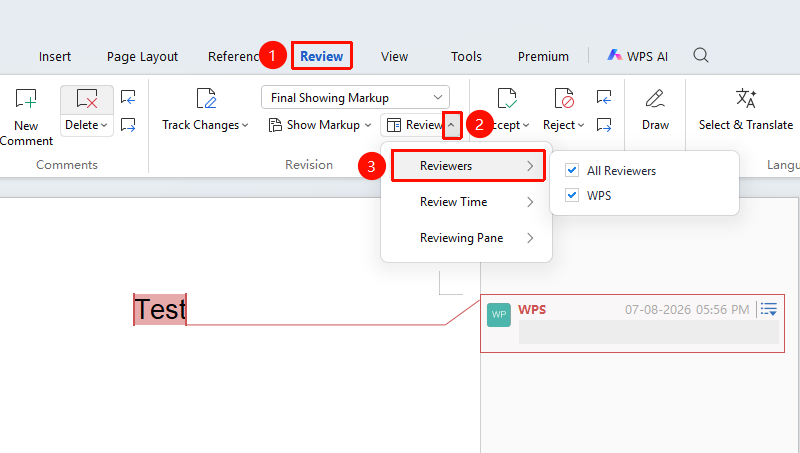Switch to the Insert tab

(x=55, y=57)
